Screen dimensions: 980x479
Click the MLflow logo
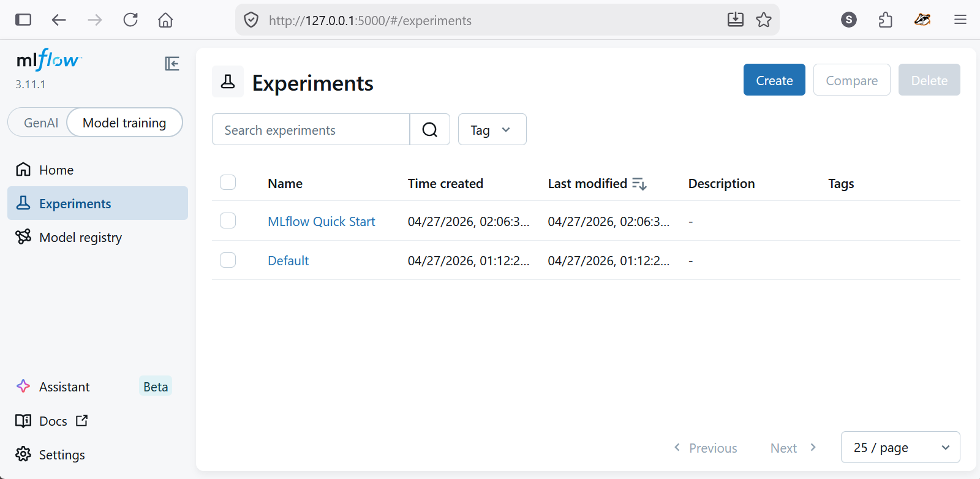(x=49, y=59)
